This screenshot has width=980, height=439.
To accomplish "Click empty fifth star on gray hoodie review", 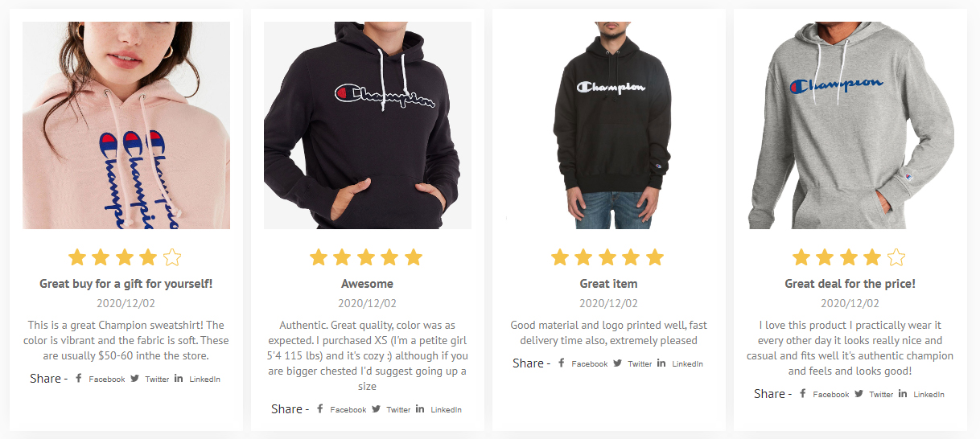I will (896, 257).
